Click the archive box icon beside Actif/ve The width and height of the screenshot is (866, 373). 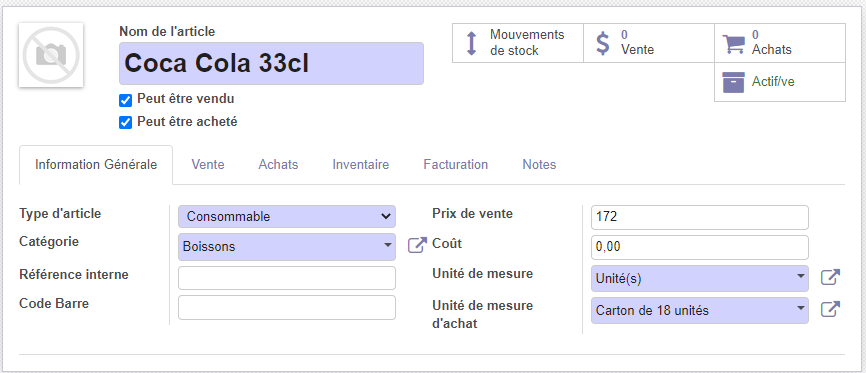tap(733, 82)
